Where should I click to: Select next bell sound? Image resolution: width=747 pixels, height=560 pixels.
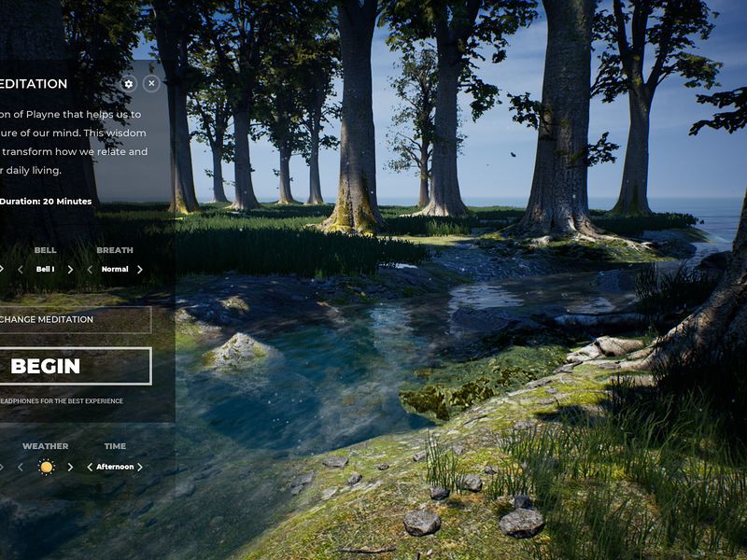tap(70, 270)
